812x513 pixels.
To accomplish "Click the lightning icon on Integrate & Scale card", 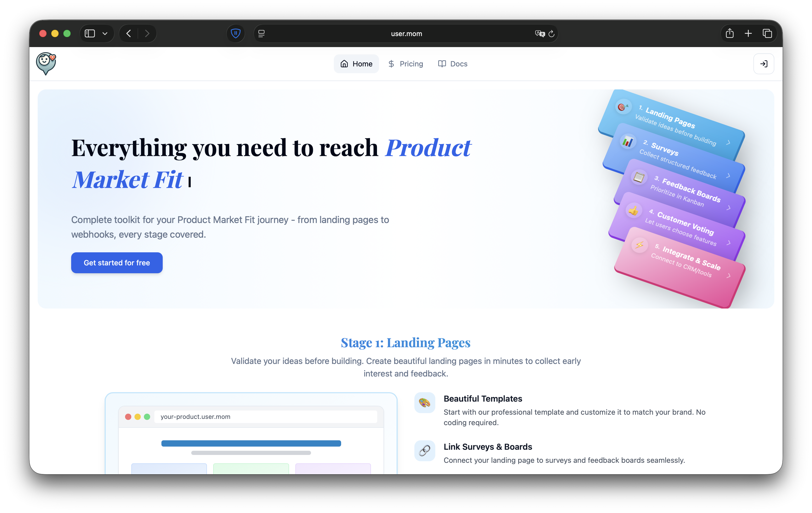I will (639, 245).
